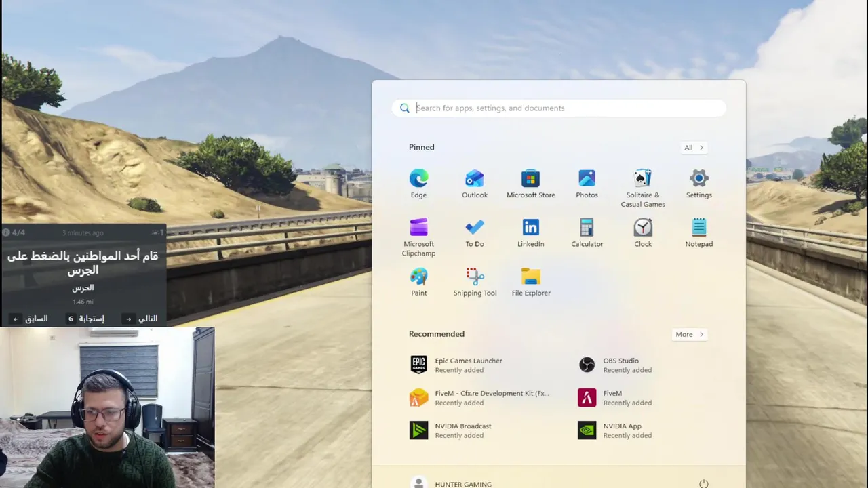The width and height of the screenshot is (868, 488).
Task: Open the To Do app
Action: (475, 233)
